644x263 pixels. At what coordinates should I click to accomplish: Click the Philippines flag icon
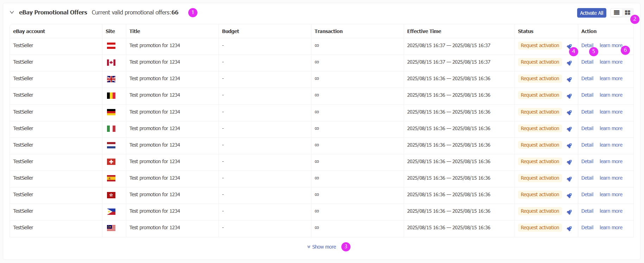[x=111, y=212]
